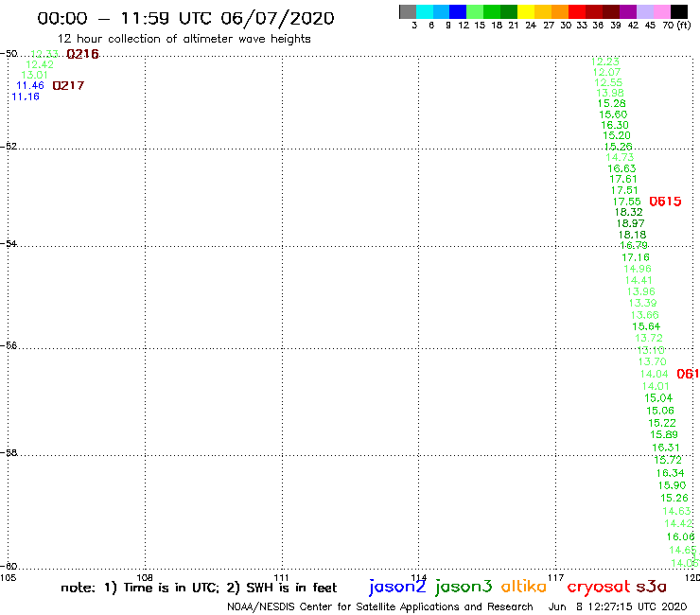Click the jason2 satellite legend label
The image size is (700, 615).
397,587
